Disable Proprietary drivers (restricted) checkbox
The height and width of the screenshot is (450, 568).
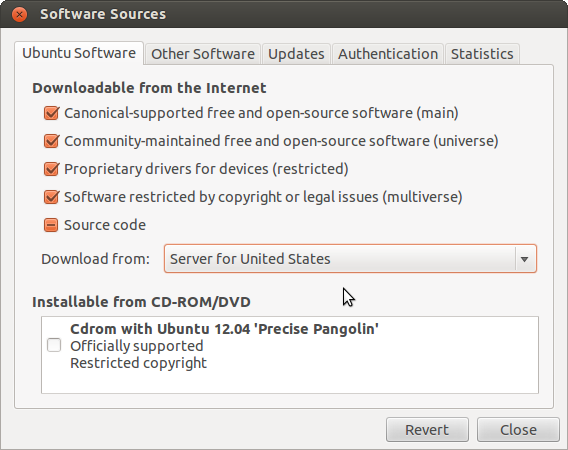[x=51, y=169]
